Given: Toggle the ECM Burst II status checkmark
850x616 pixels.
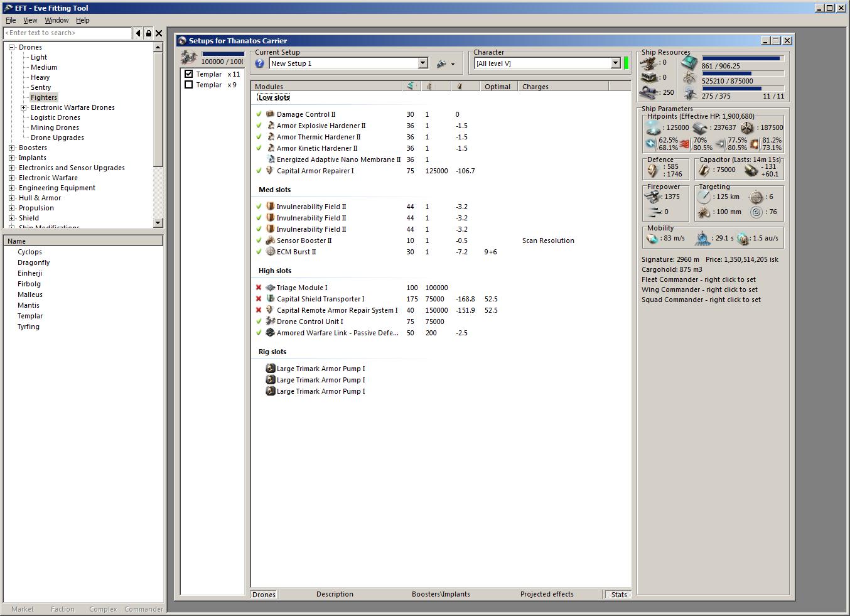Looking at the screenshot, I should coord(259,252).
